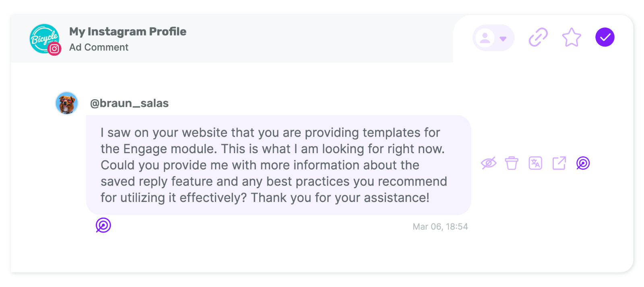Select the My Instagram Profile title
644x287 pixels.
pos(128,31)
